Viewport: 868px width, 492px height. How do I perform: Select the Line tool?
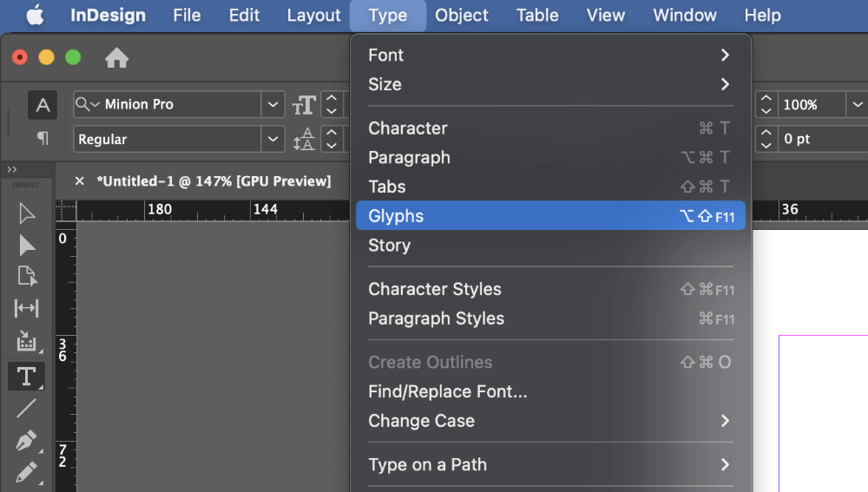26,409
